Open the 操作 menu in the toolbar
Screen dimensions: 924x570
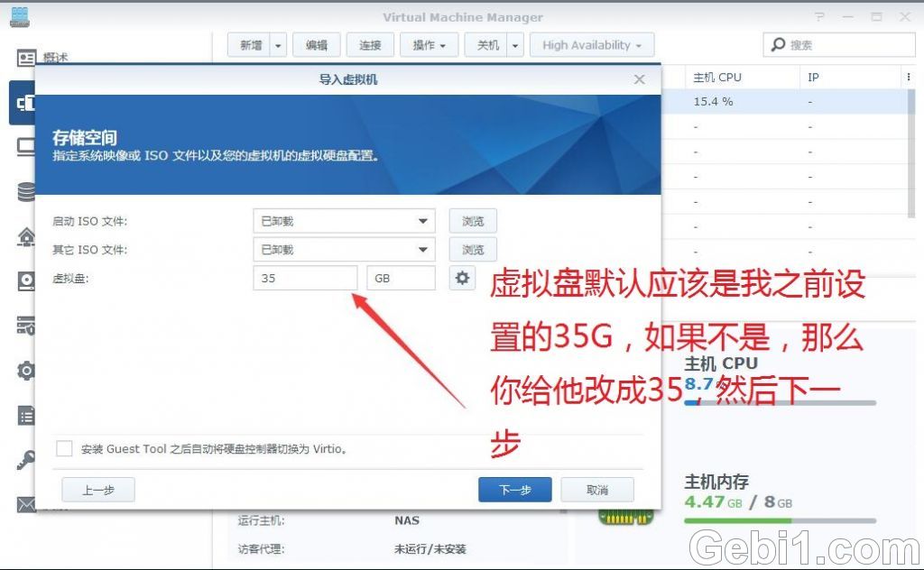pos(429,44)
